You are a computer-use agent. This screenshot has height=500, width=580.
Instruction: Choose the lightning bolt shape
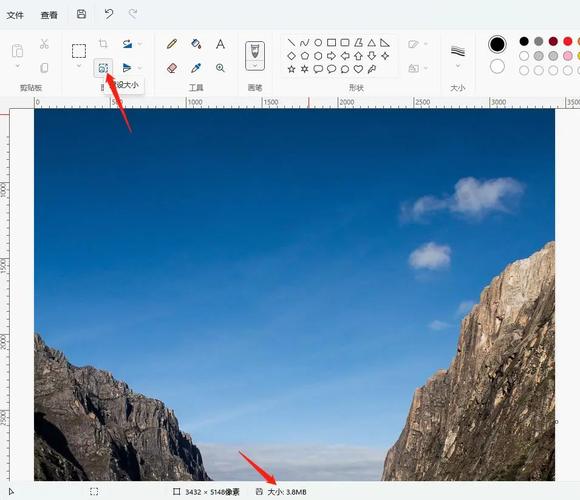[372, 69]
